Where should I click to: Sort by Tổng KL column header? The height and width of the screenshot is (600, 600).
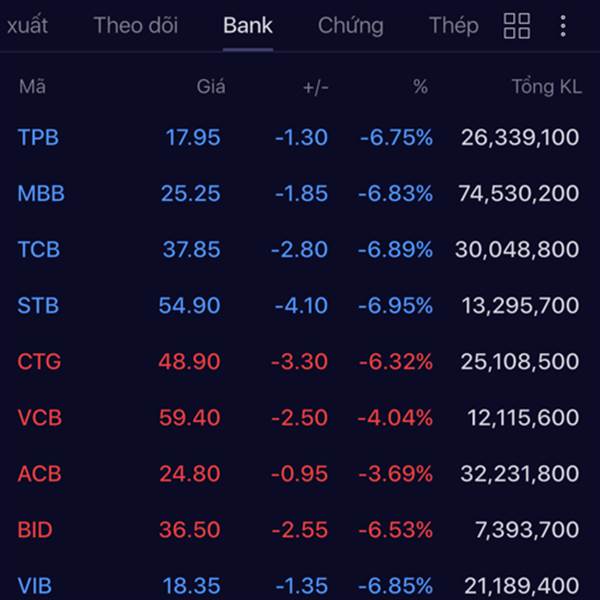point(546,87)
